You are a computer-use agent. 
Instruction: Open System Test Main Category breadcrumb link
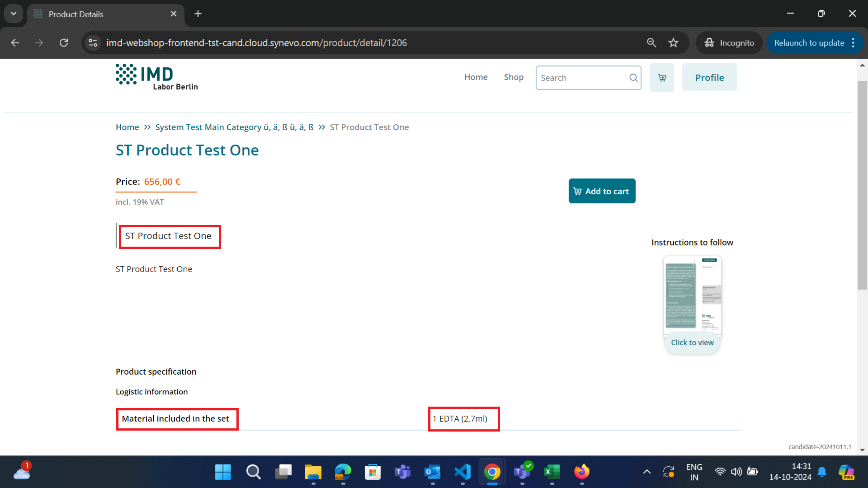point(234,127)
